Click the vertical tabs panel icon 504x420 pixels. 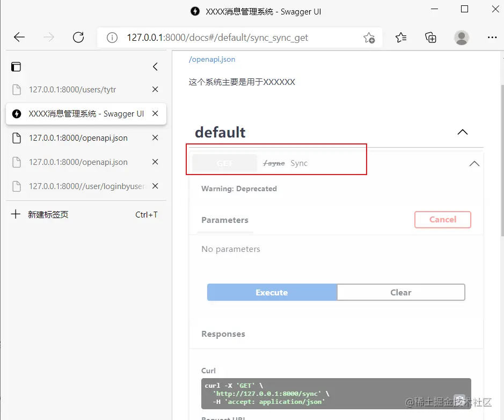[x=16, y=67]
